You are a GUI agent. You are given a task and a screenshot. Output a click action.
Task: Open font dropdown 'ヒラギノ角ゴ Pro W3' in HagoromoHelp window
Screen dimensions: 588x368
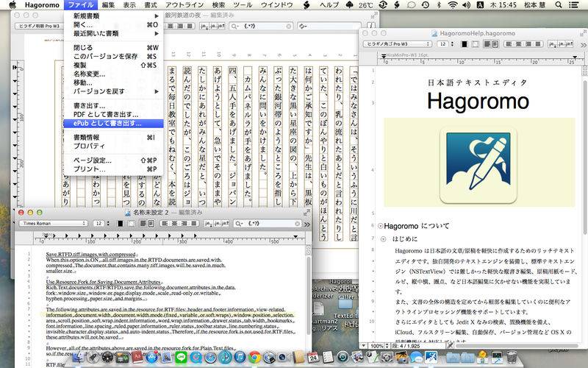[398, 44]
